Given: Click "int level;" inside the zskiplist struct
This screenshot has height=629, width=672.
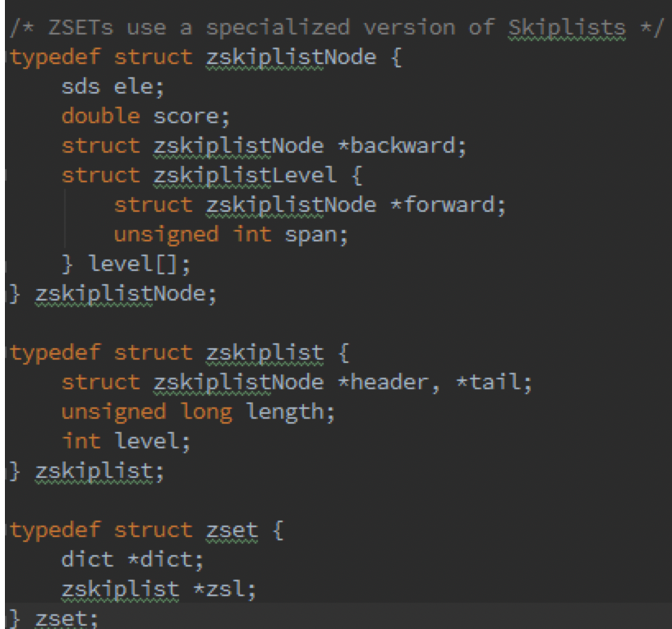Looking at the screenshot, I should point(125,442).
